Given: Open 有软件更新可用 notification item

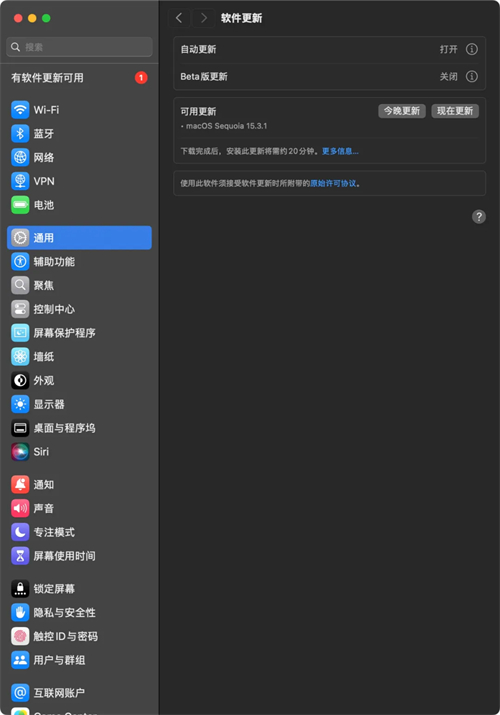Looking at the screenshot, I should coord(79,78).
